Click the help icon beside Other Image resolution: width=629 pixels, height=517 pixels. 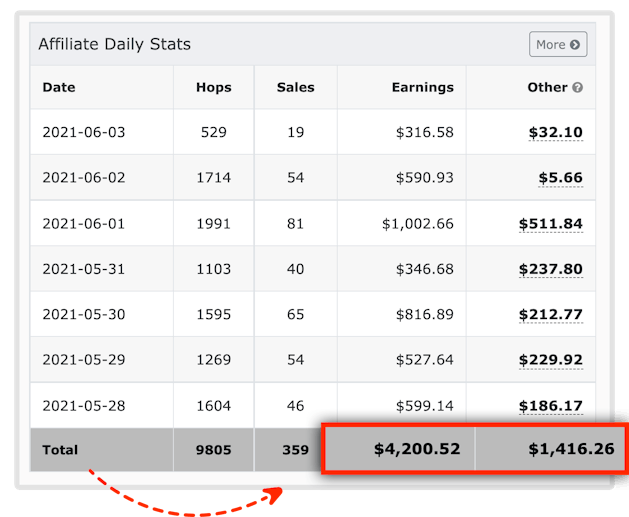tap(577, 88)
